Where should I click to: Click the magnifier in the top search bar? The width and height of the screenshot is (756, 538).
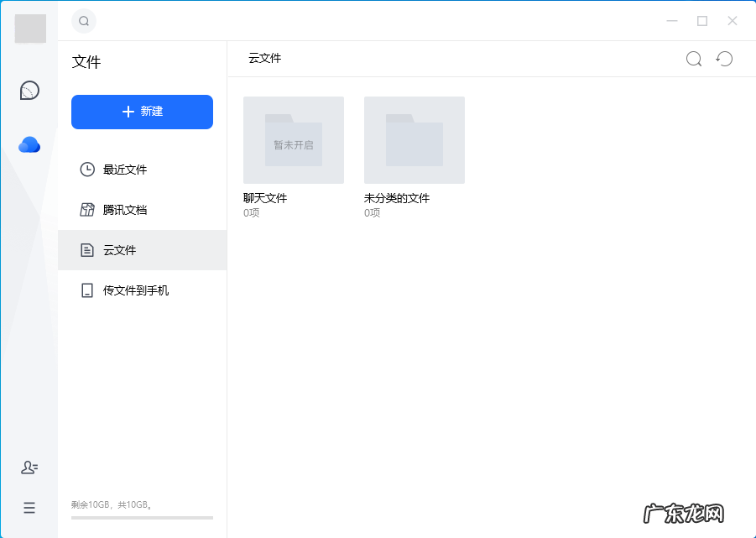(83, 21)
